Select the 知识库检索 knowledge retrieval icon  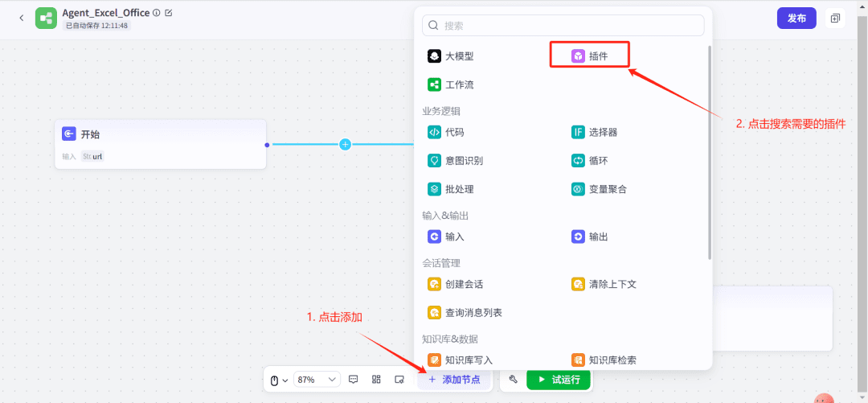point(578,360)
